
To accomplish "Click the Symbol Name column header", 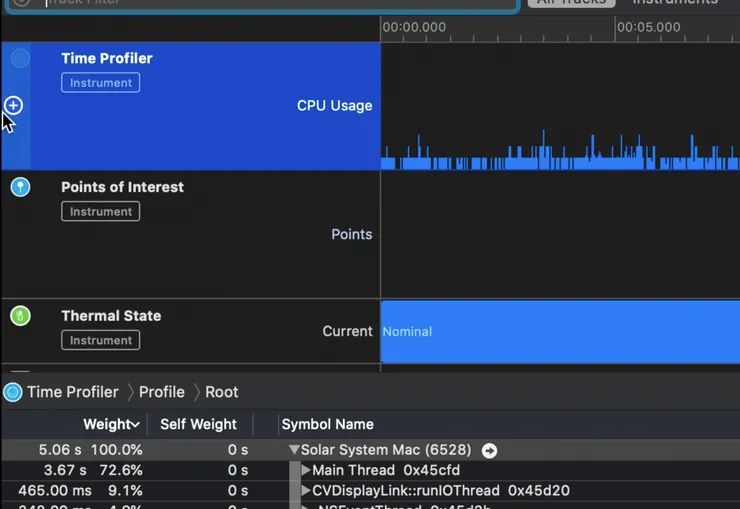I will [327, 424].
